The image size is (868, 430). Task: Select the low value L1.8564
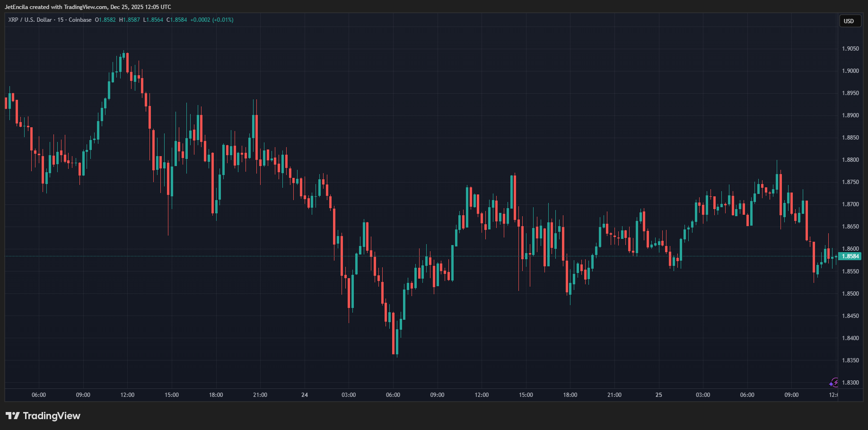[153, 20]
